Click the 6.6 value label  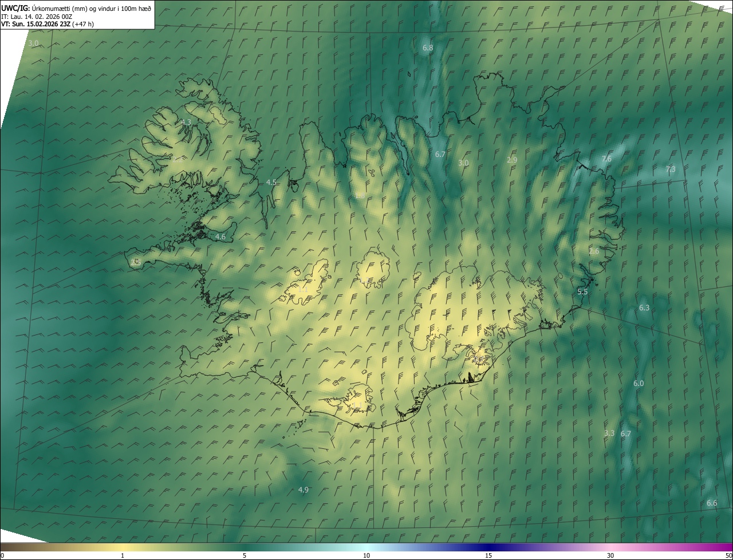coord(712,503)
